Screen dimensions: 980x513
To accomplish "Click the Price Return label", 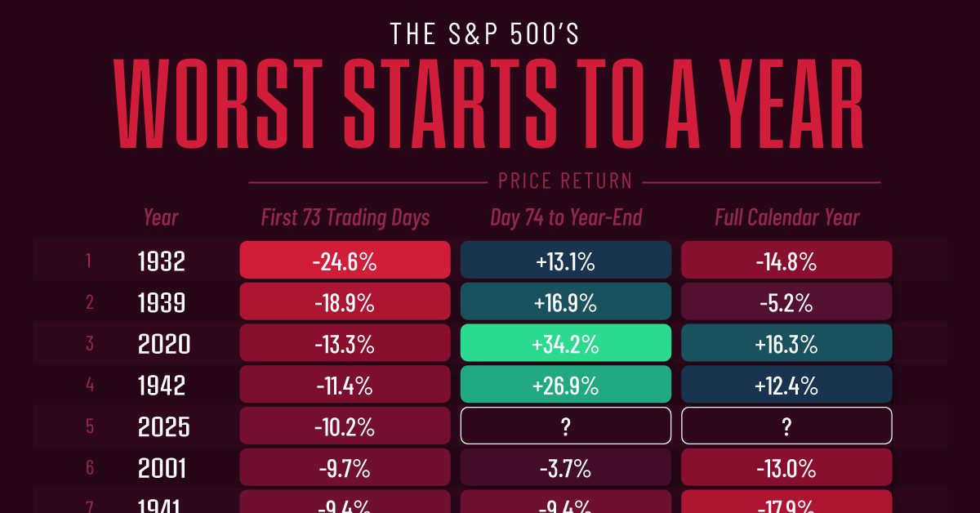I will 565,181.
